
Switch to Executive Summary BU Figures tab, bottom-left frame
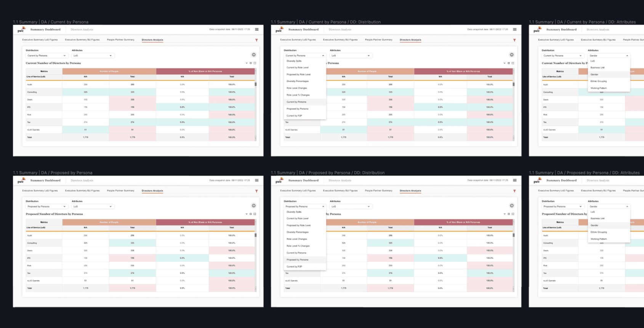[82, 191]
